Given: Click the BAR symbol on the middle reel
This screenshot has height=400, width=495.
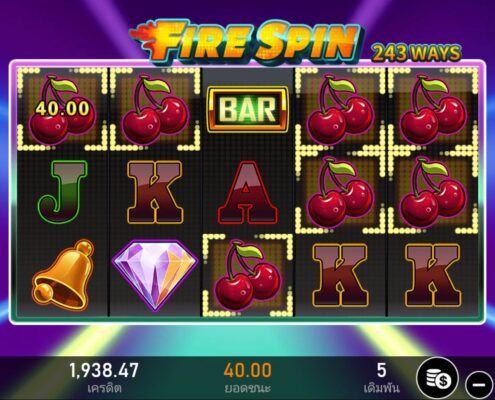Looking at the screenshot, I should [x=248, y=109].
